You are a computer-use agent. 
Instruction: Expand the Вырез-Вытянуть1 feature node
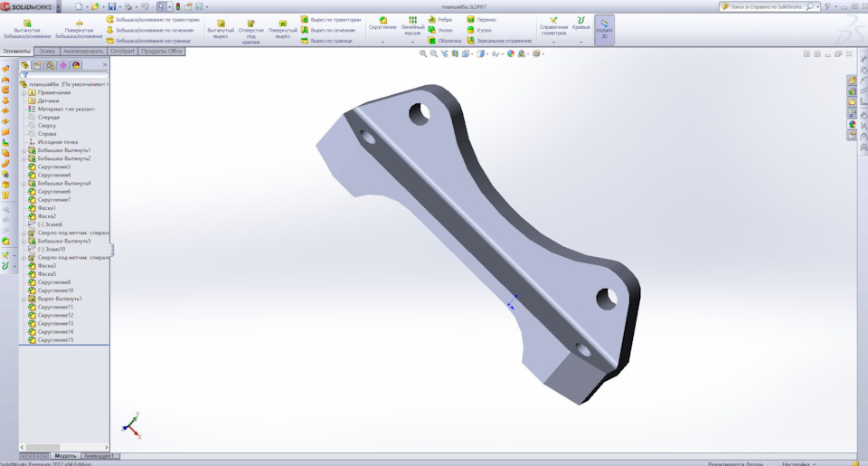[x=24, y=299]
